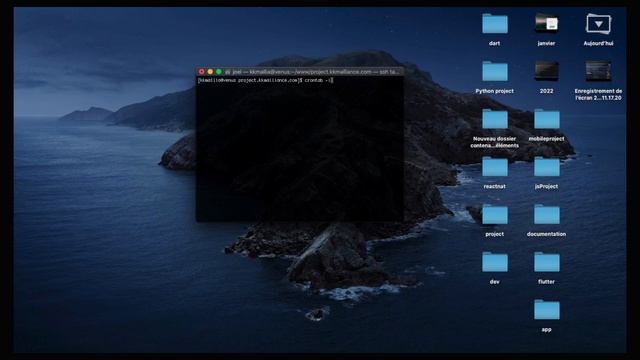This screenshot has height=360, width=640.
Task: Select the documentation folder
Action: coord(547,215)
